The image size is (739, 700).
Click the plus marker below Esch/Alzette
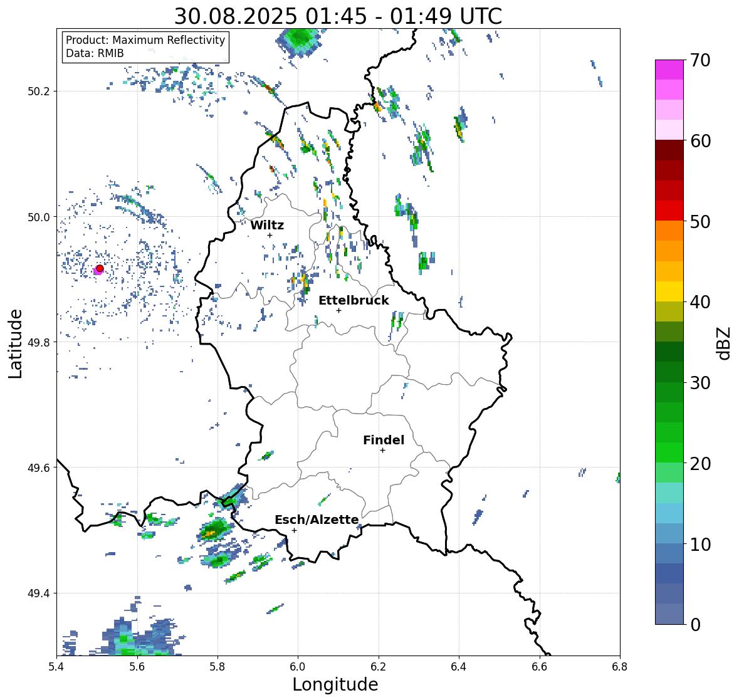(294, 530)
